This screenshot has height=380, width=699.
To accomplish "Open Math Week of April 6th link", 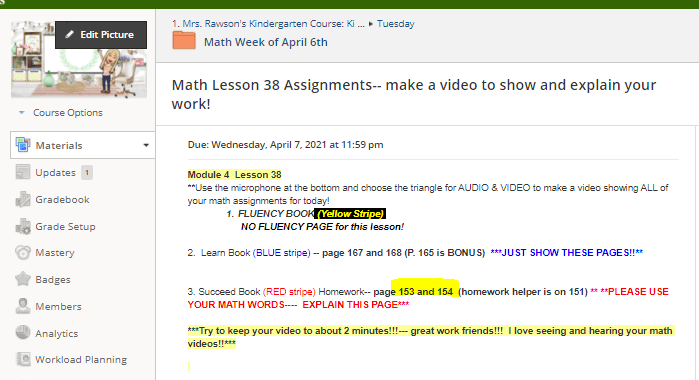I will (x=266, y=42).
